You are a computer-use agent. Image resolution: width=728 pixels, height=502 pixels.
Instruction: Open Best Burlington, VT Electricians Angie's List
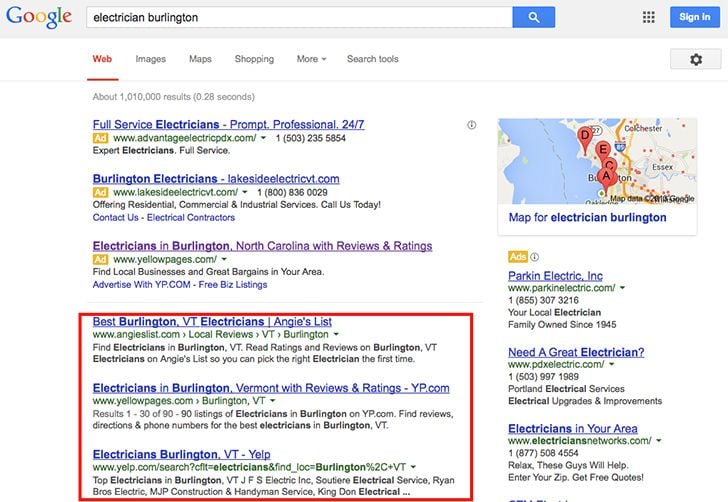pos(212,321)
